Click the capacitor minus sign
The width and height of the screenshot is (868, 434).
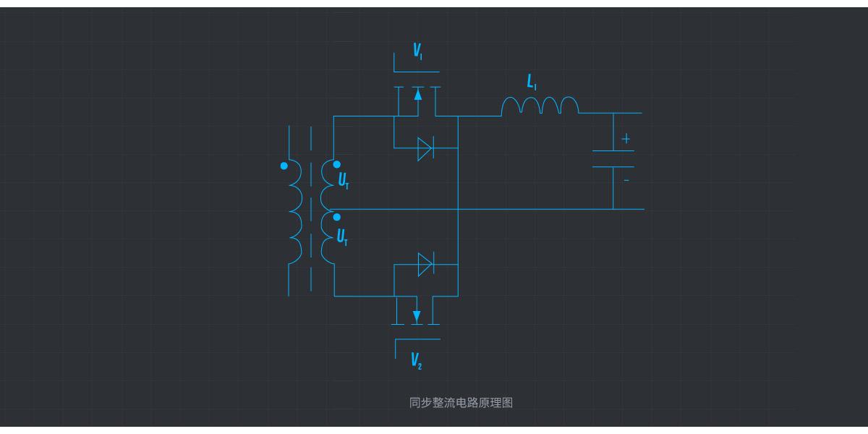click(x=626, y=179)
